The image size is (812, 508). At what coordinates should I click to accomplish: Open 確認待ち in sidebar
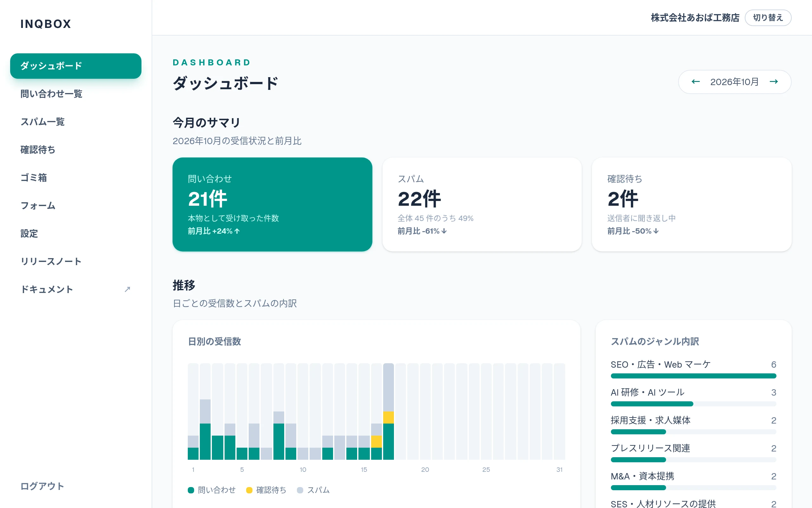click(x=76, y=150)
